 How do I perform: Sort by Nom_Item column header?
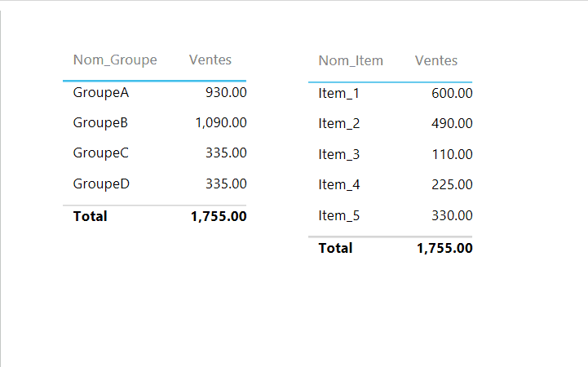click(351, 60)
